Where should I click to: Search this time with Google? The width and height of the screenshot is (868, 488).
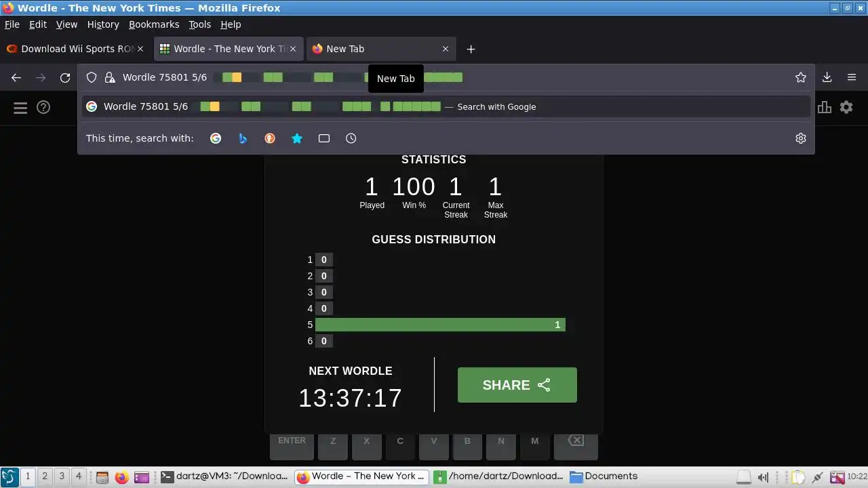[x=216, y=138]
